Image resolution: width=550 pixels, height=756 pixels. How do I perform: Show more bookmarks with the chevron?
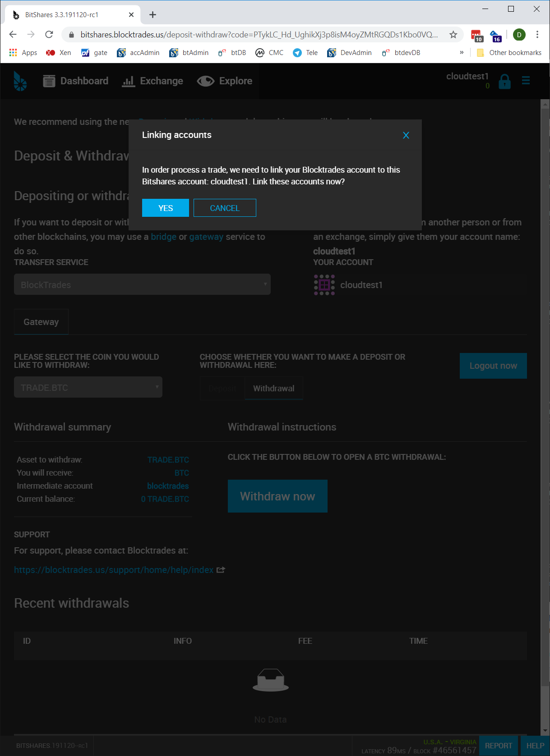[x=462, y=52]
